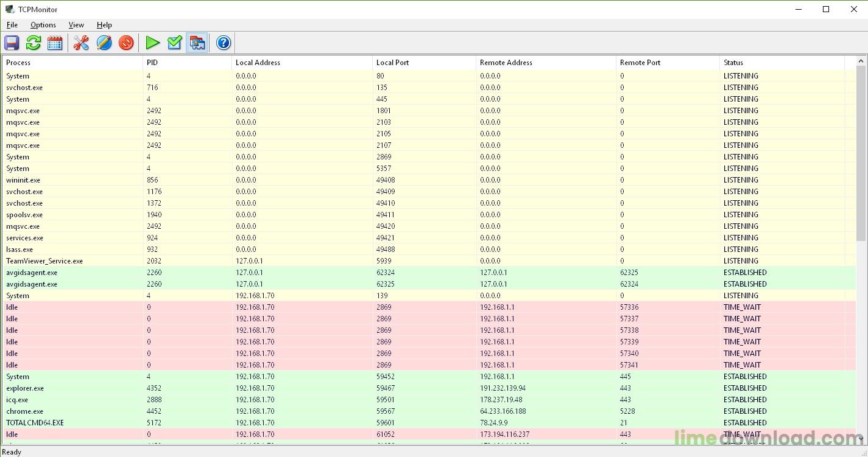Open the Help menu
868x457 pixels.
click(104, 25)
